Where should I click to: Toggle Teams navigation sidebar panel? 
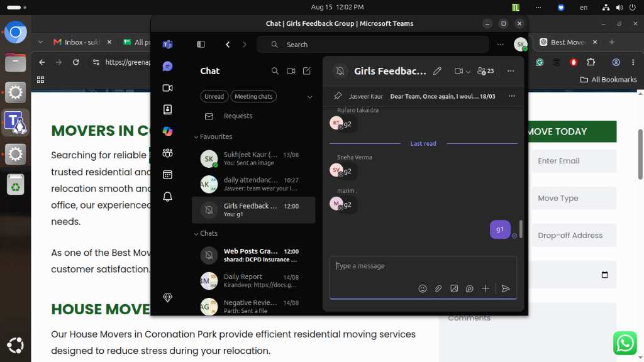coord(201,45)
